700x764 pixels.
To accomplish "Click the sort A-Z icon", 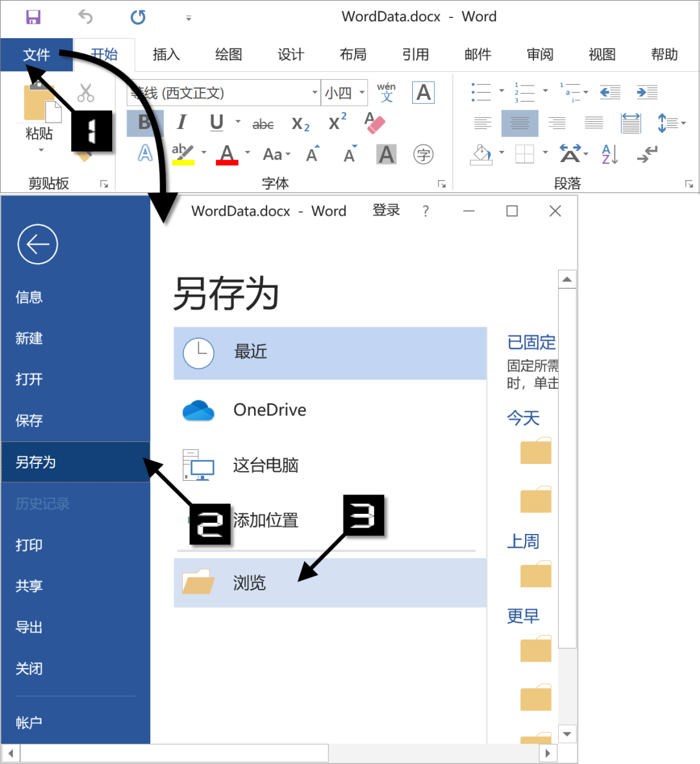I will pyautogui.click(x=610, y=154).
